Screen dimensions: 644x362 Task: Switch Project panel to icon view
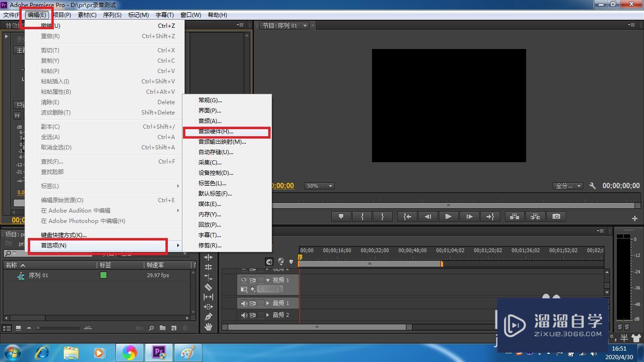pos(18,328)
